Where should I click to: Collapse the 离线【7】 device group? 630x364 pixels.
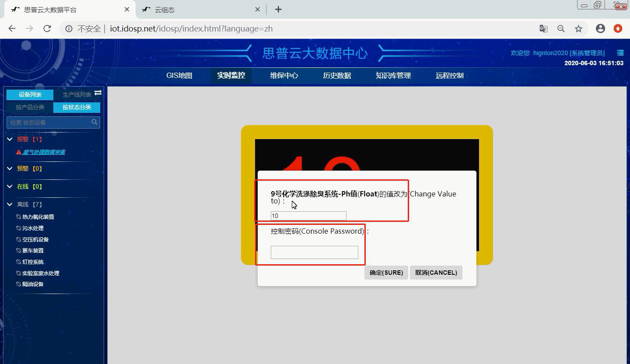[x=10, y=204]
